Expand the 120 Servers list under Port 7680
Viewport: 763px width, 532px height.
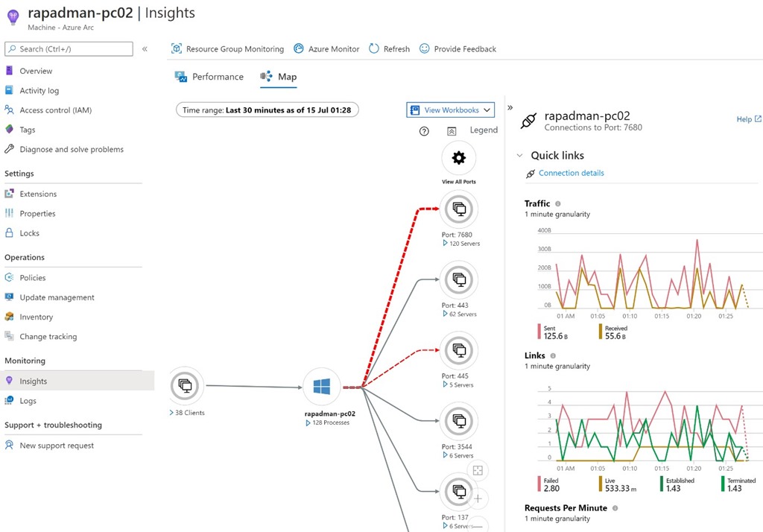(x=458, y=243)
